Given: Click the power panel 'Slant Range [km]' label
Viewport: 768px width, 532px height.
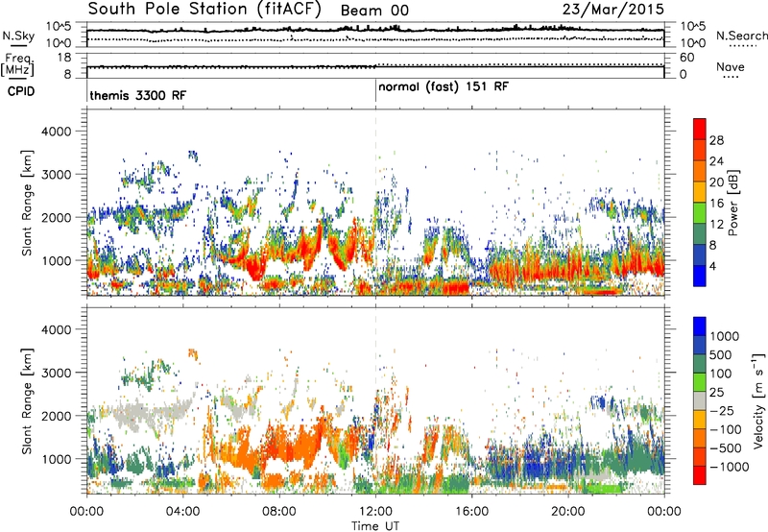Looking at the screenshot, I should click(27, 203).
